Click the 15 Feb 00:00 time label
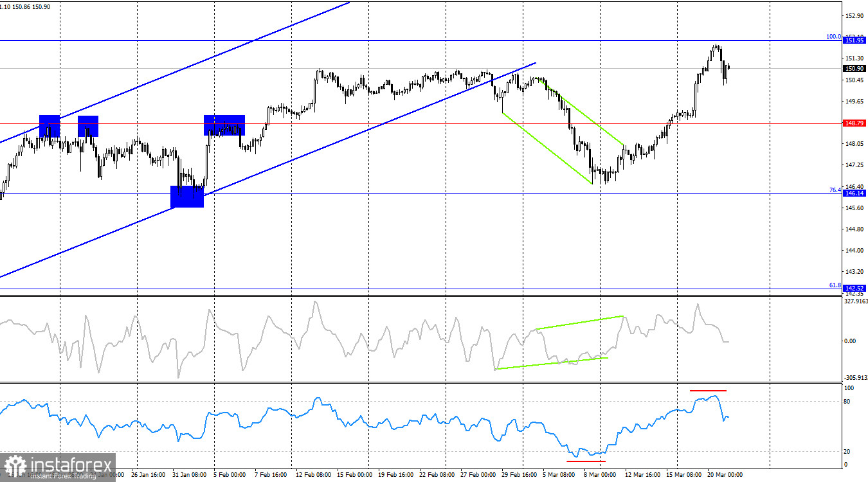Viewport: 868px width, 482px height. pyautogui.click(x=354, y=476)
